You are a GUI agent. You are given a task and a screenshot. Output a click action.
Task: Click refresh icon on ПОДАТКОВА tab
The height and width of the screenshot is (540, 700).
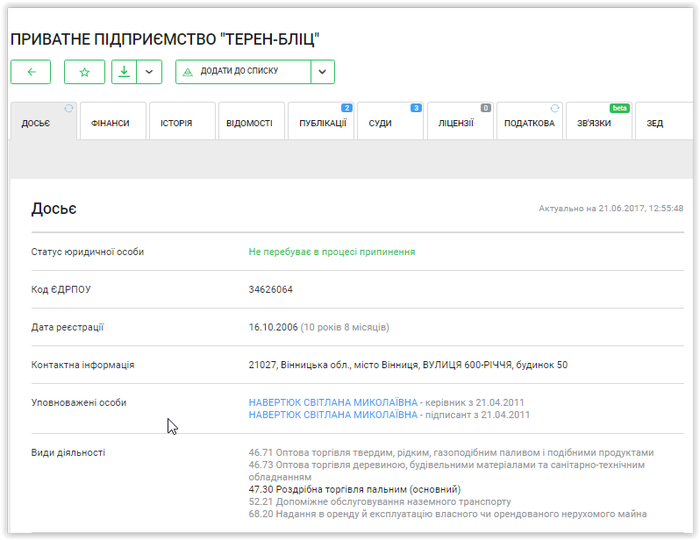point(554,108)
